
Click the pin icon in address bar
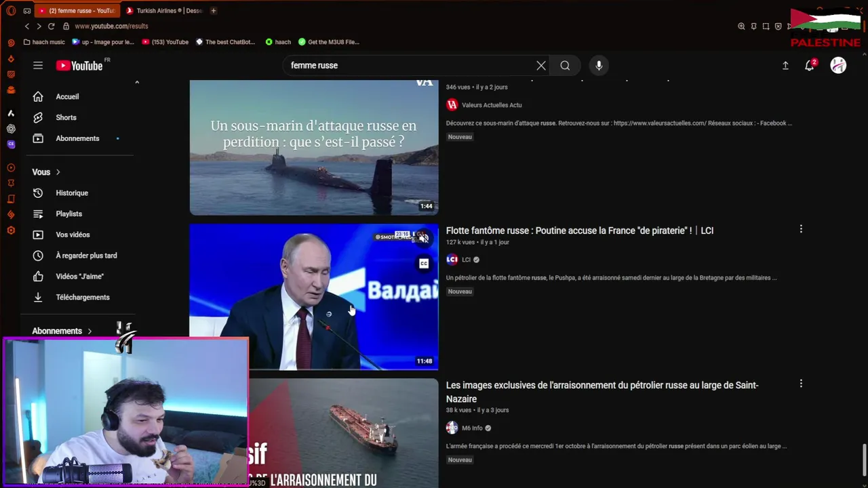(753, 26)
